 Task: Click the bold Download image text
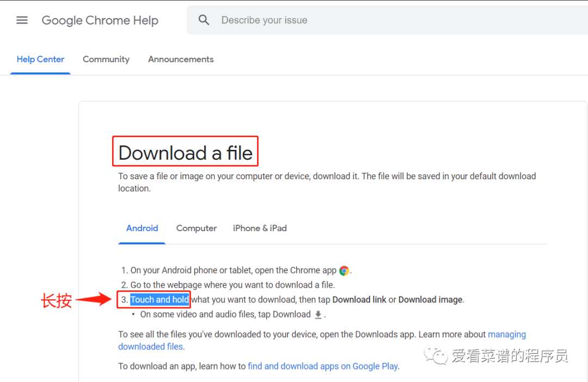click(431, 300)
